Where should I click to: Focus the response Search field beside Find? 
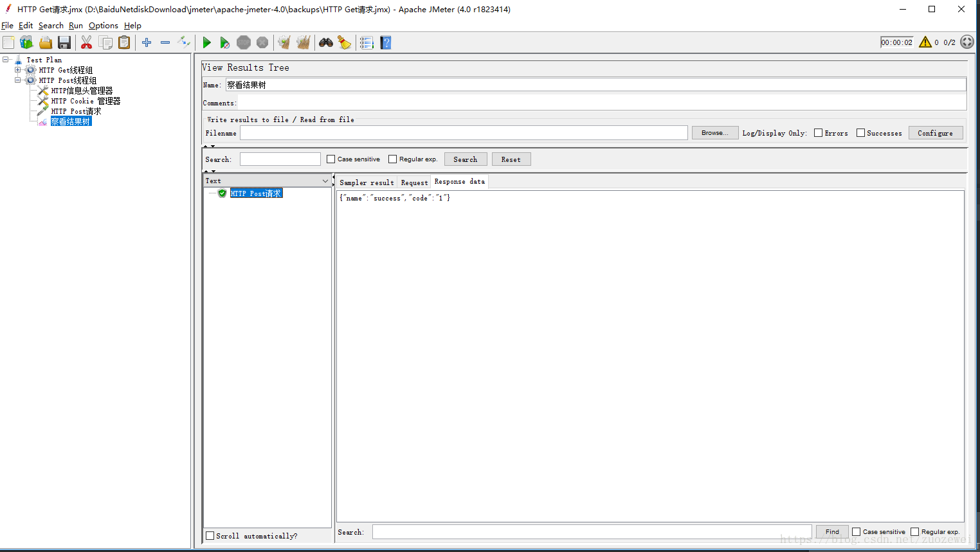pos(592,532)
